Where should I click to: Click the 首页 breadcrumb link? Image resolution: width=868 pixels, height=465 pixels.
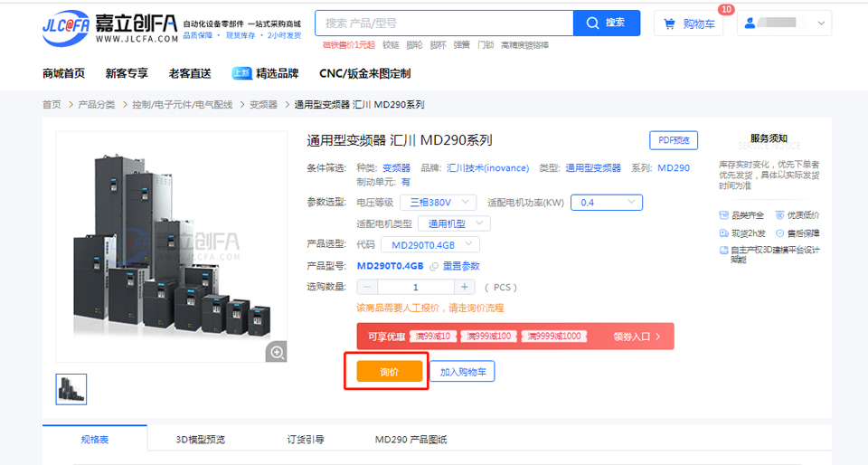coord(52,105)
